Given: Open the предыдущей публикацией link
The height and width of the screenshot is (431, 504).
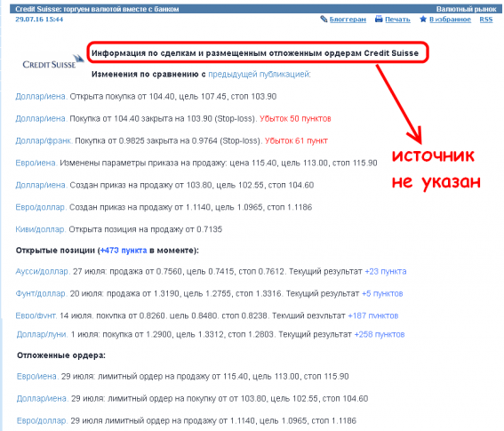Looking at the screenshot, I should [x=260, y=75].
